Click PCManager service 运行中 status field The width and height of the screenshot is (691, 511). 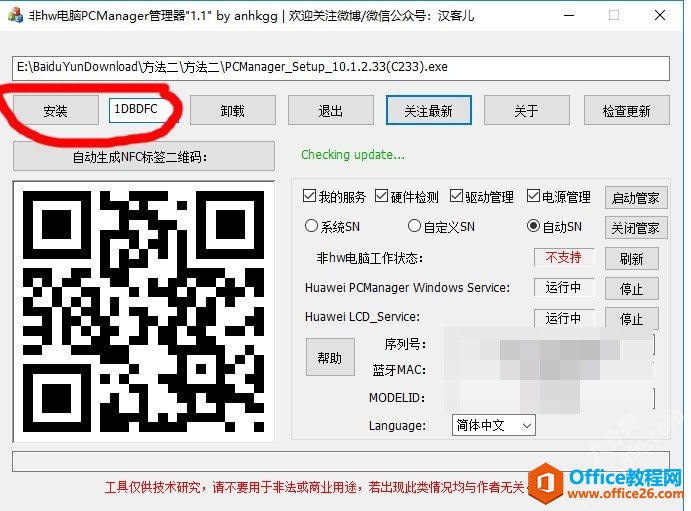564,288
